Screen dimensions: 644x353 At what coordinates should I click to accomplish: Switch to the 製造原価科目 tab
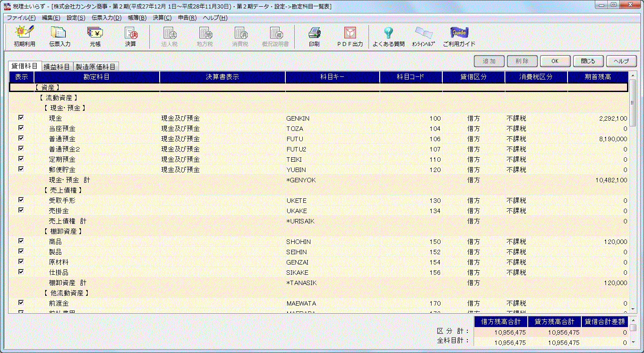pyautogui.click(x=95, y=67)
